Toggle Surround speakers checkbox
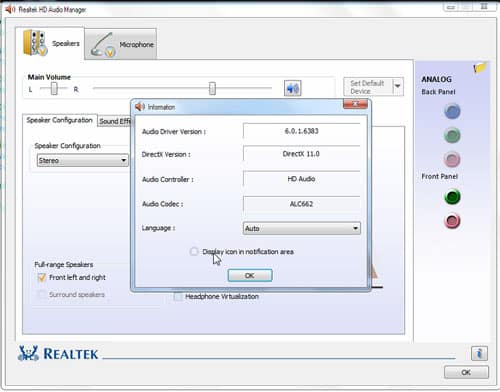Image resolution: width=500 pixels, height=392 pixels. 42,294
